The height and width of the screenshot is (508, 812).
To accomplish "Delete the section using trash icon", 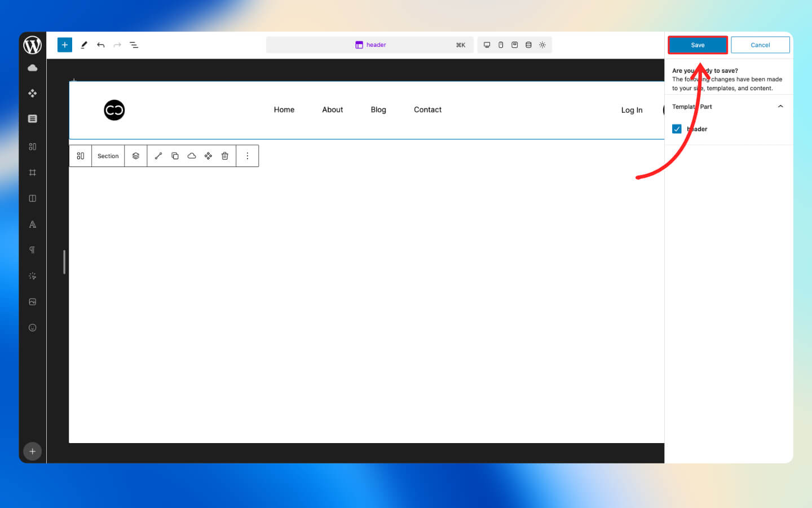I will coord(225,156).
